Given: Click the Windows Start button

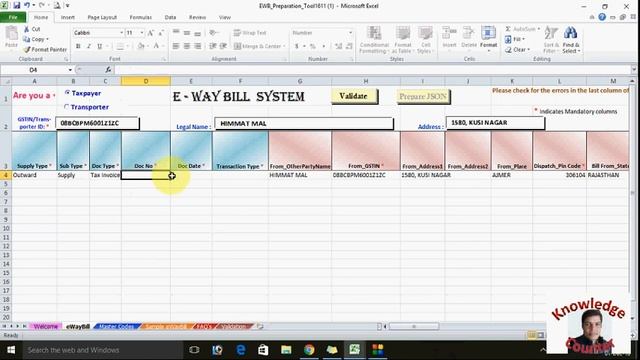Looking at the screenshot, I should (11, 350).
